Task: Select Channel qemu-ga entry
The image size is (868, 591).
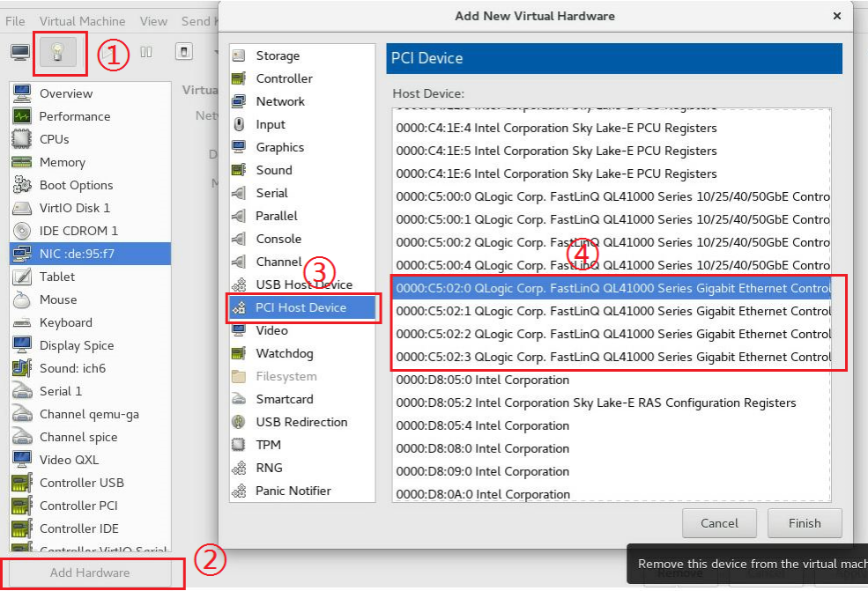Action: (x=90, y=414)
